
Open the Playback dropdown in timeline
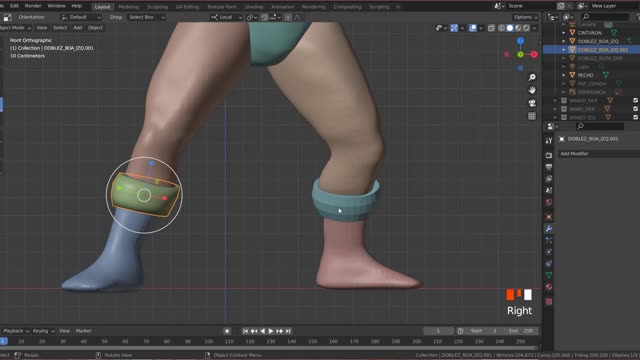coord(16,331)
